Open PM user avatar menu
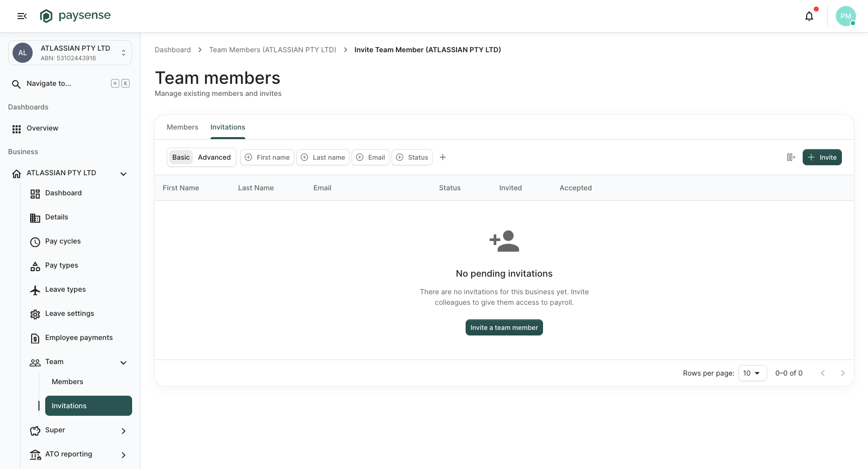Viewport: 868px width, 469px height. tap(845, 16)
